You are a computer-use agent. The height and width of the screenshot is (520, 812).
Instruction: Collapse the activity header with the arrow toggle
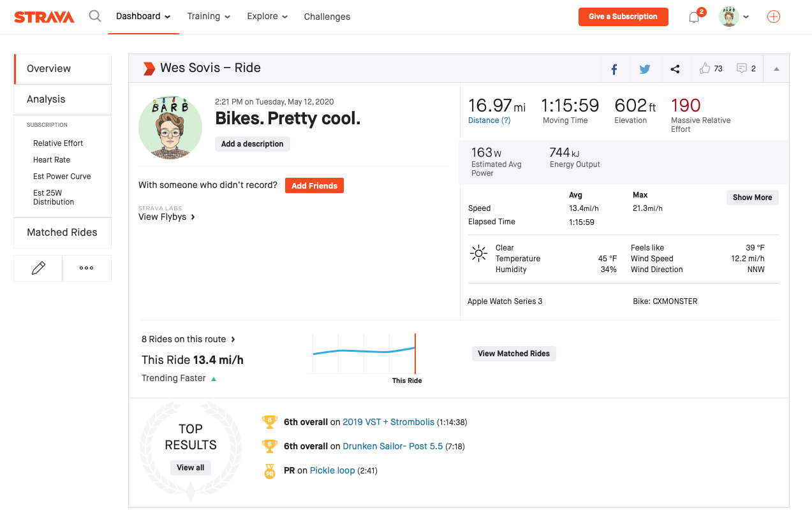[776, 68]
